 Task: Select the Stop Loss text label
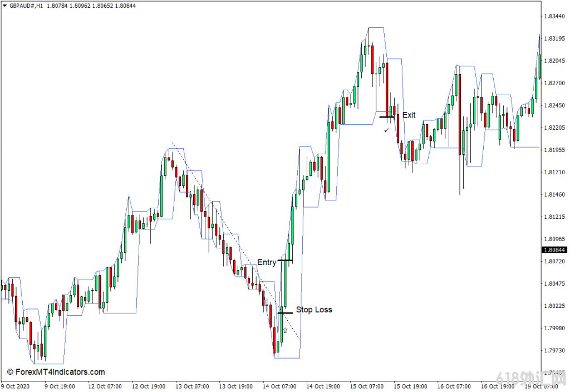313,310
